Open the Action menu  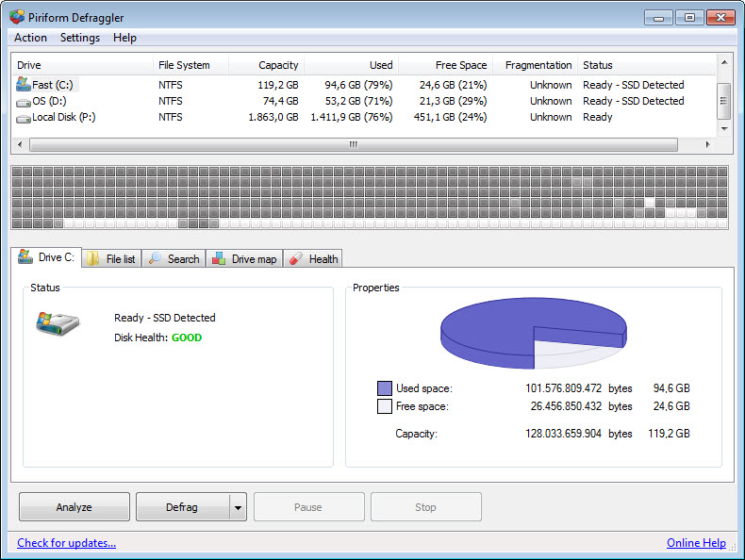click(x=30, y=38)
